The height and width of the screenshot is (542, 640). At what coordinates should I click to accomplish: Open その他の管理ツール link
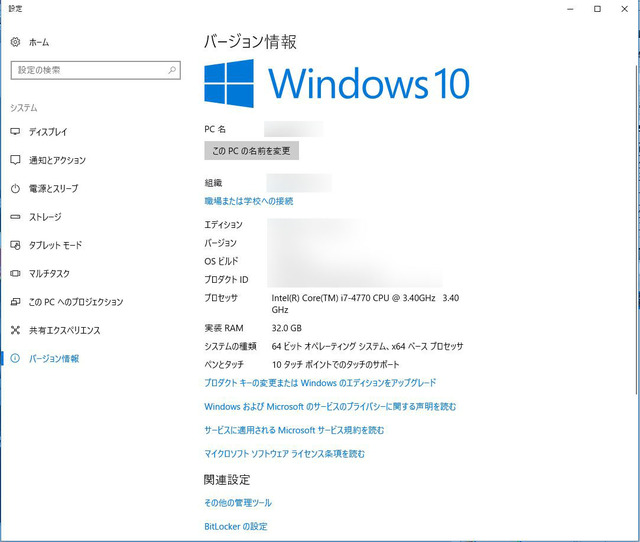point(238,503)
